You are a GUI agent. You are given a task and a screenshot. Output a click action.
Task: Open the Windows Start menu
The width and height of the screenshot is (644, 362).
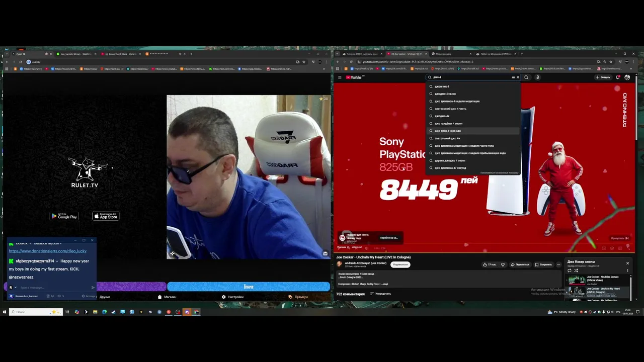4,312
